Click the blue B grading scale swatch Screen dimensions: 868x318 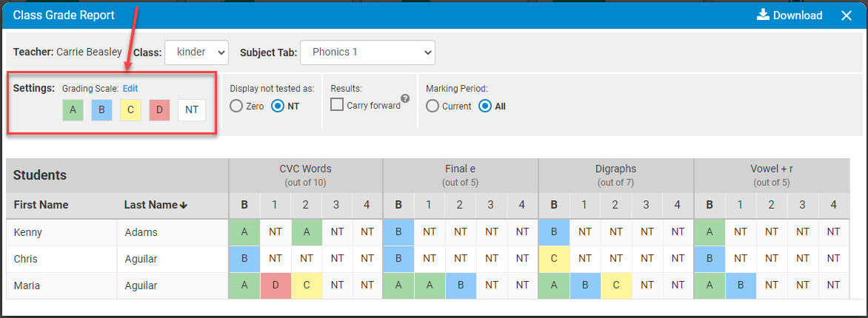[101, 109]
